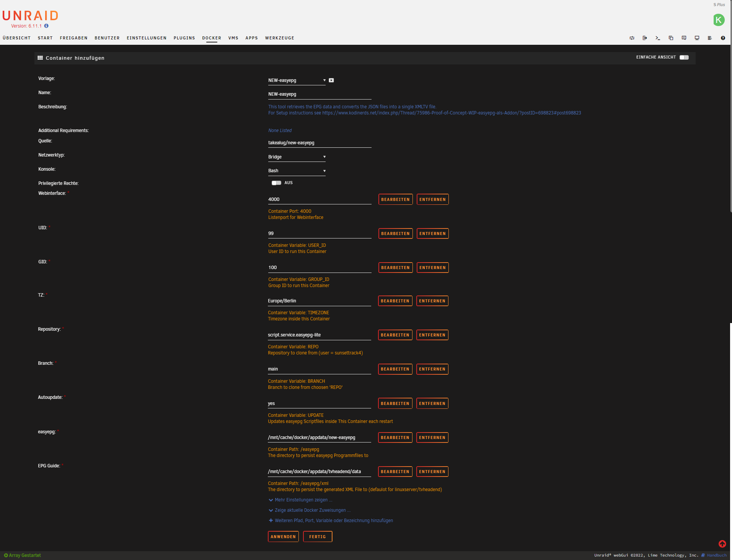Click the 'Container Port: 4000' description text
The image size is (732, 560).
290,211
